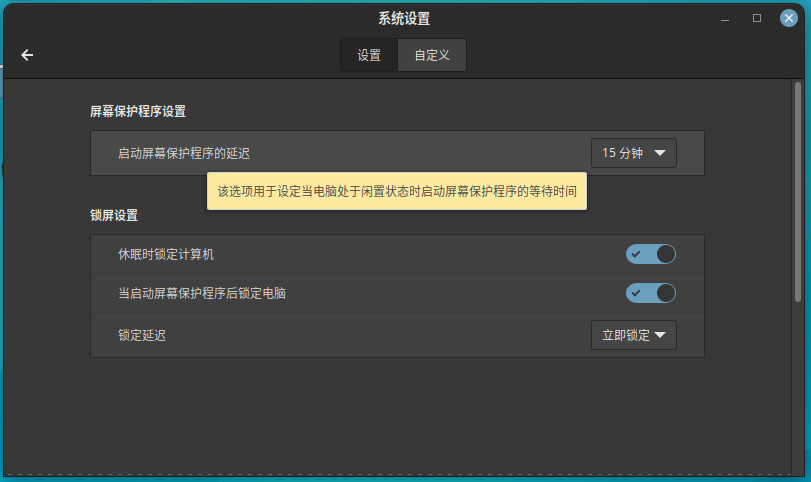Click the 休眠时锁定计算机 label text

pyautogui.click(x=166, y=255)
